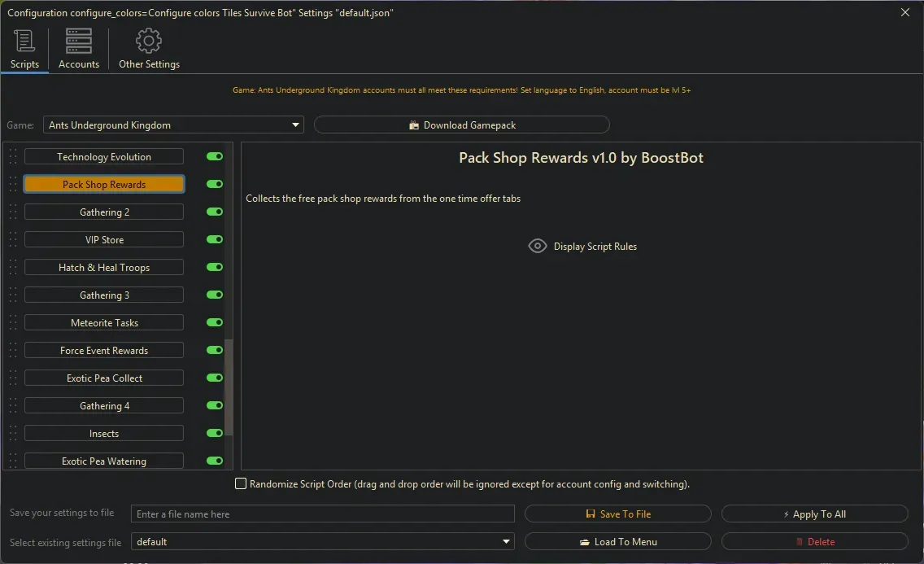Click the Download Gamepack button
The image size is (924, 564).
461,125
